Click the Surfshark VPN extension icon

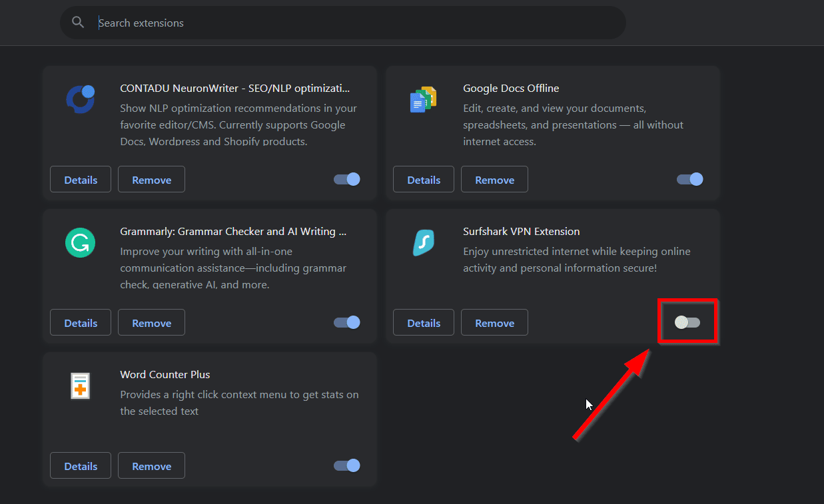423,242
